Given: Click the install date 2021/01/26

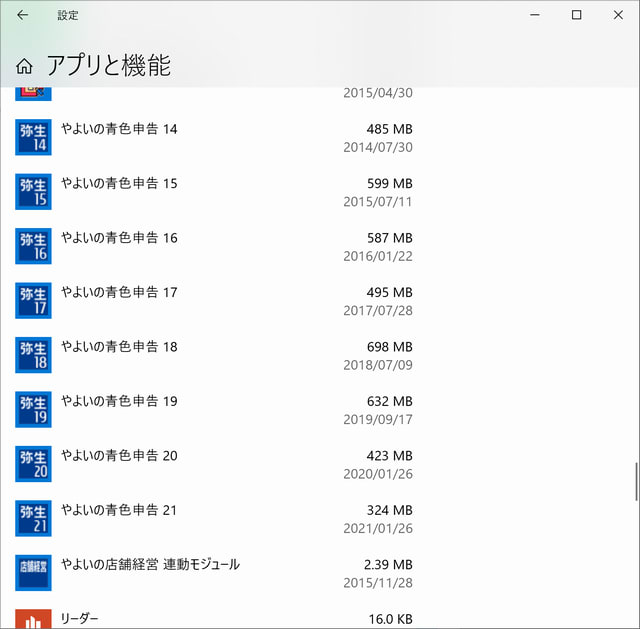Looking at the screenshot, I should click(378, 529).
